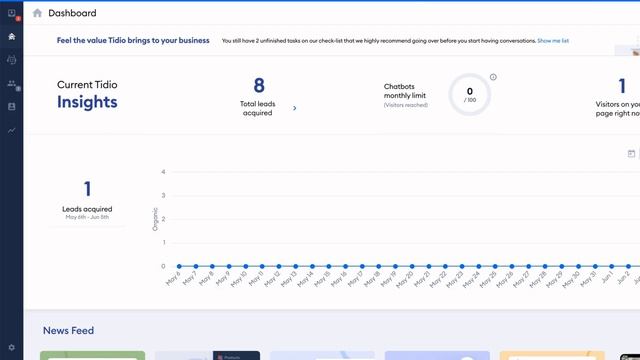Click the News Feed heading

[69, 331]
